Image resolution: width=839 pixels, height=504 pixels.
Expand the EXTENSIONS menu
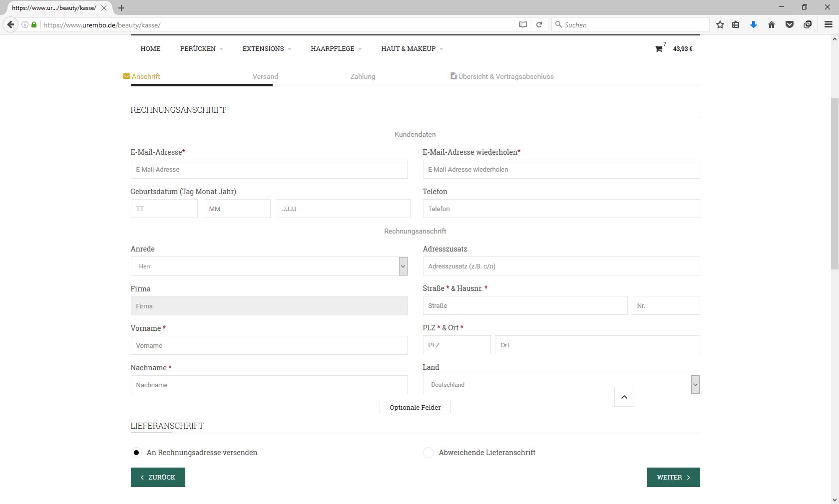click(x=267, y=48)
